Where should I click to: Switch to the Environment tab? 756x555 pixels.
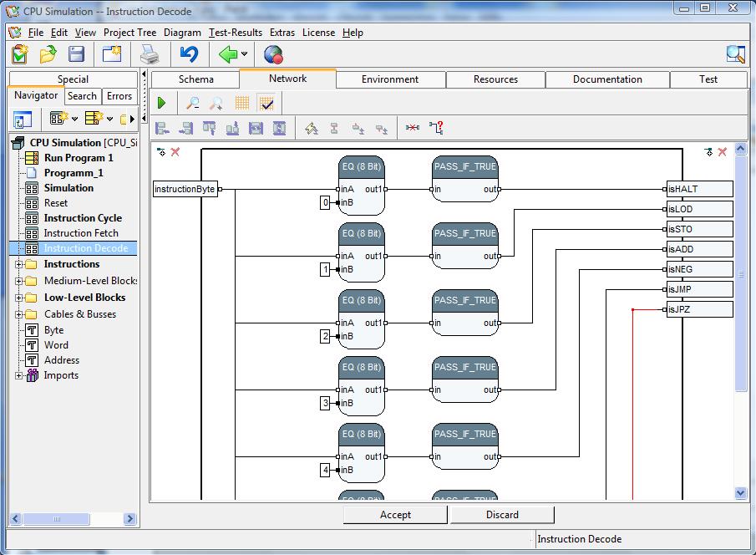[x=390, y=79]
